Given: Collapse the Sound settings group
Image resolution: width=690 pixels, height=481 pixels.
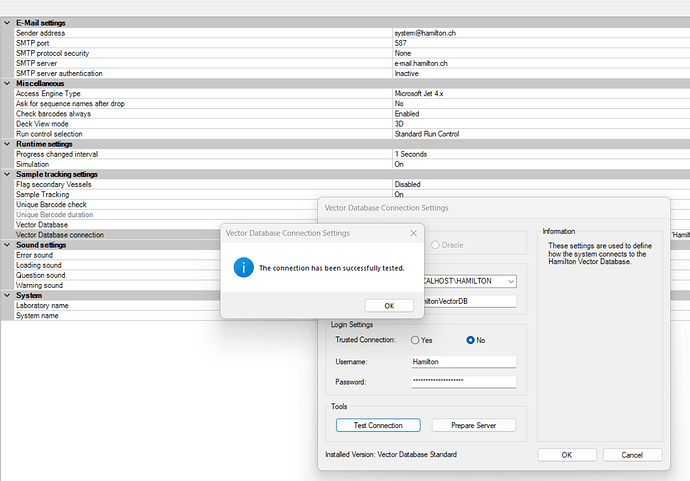Looking at the screenshot, I should click(7, 245).
